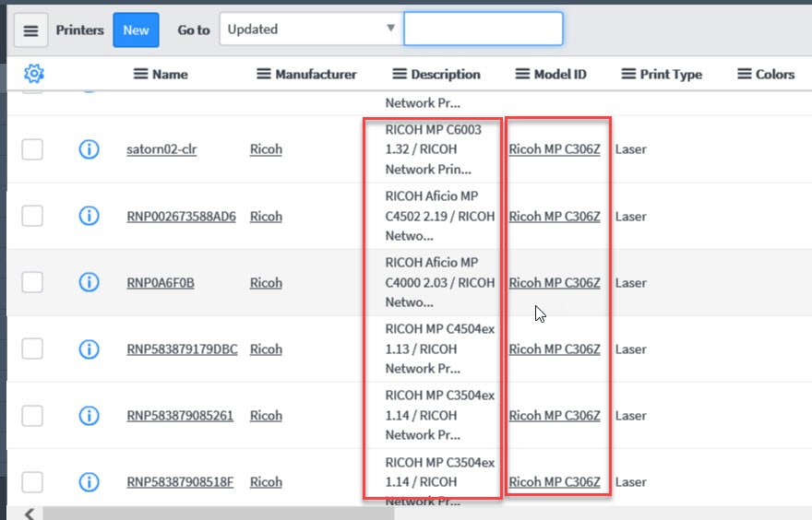Preview RNP0A6F0B record info icon
Screen dimensions: 812x520
[90, 282]
